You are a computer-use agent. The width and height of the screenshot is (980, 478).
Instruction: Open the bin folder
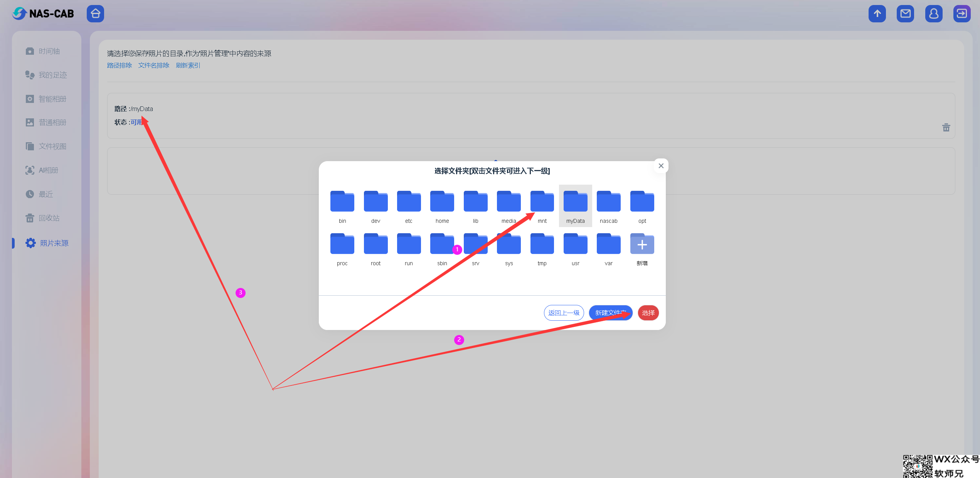point(342,206)
